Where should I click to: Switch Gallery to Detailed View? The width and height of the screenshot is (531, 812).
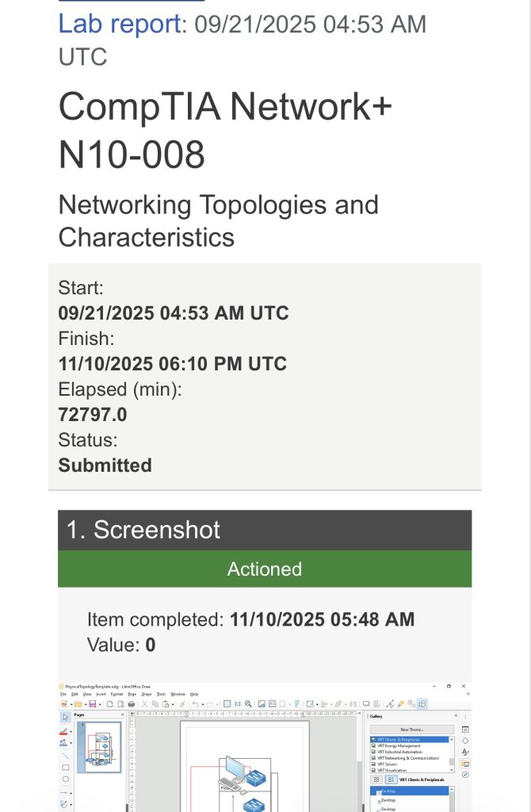pos(392,779)
